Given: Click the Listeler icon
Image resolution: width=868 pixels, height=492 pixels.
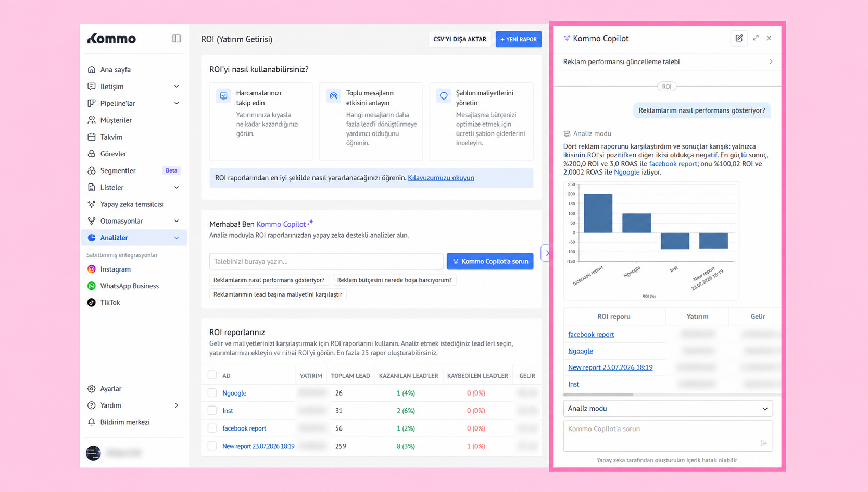Looking at the screenshot, I should point(92,187).
